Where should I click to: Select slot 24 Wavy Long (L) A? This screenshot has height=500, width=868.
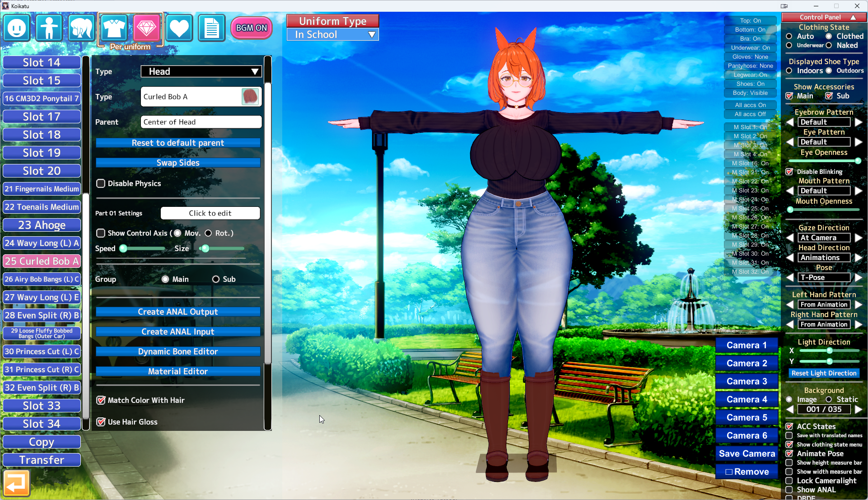tap(42, 243)
